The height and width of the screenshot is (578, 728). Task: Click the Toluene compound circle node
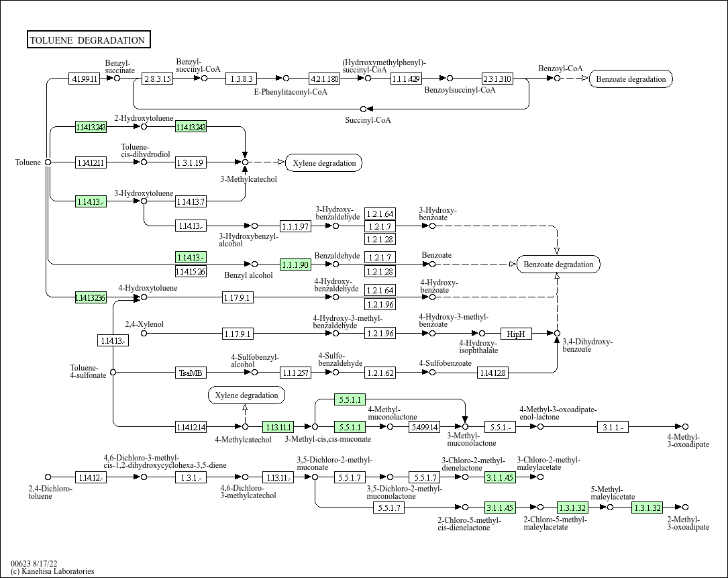(48, 162)
